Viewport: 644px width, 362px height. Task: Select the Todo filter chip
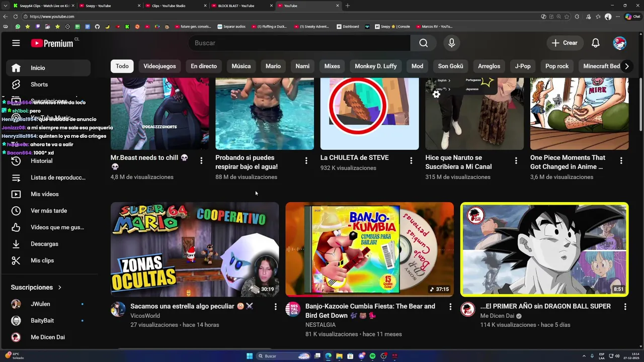click(x=122, y=66)
